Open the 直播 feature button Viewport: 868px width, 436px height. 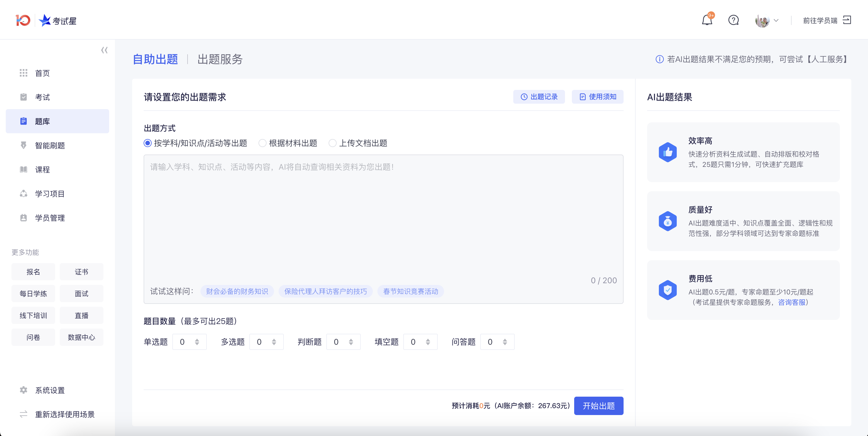pos(81,315)
